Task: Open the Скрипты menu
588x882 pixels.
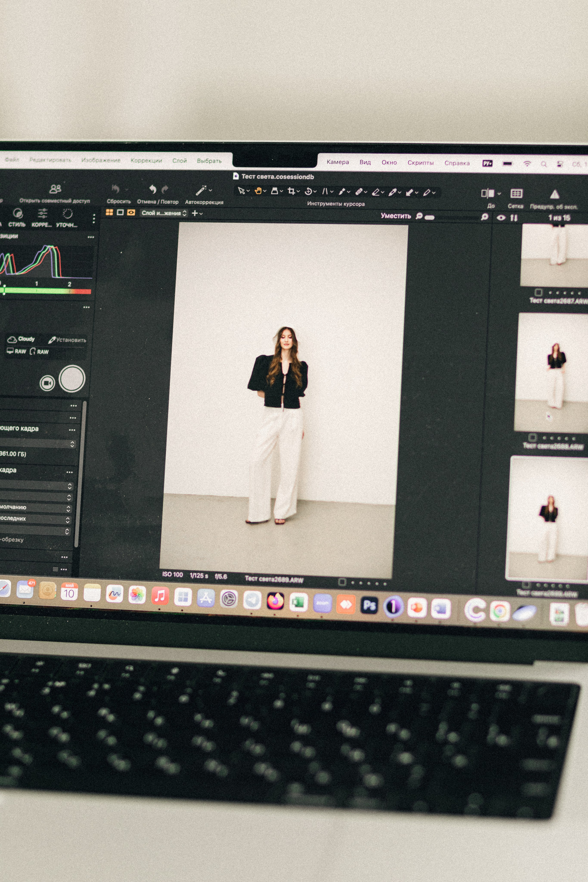Action: [420, 163]
